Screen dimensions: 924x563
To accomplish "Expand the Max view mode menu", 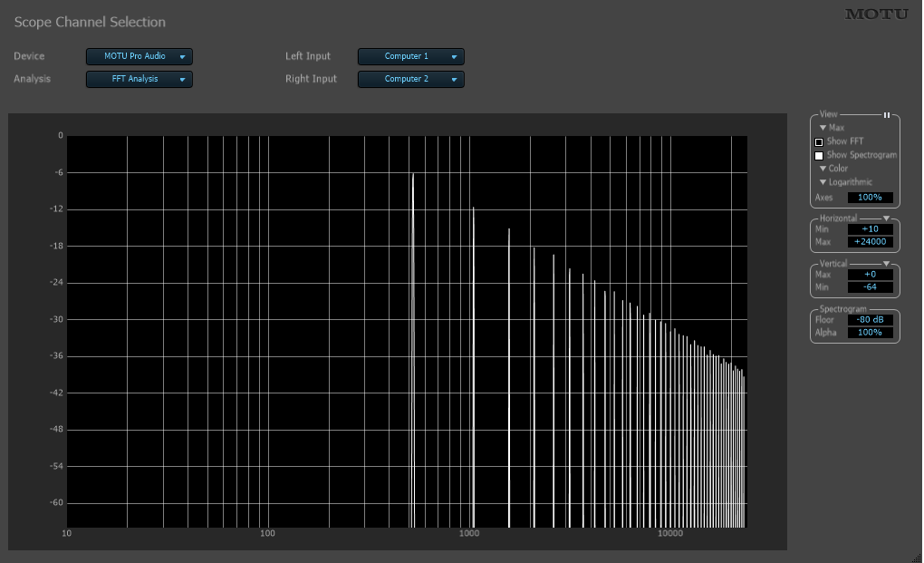I will pos(832,128).
